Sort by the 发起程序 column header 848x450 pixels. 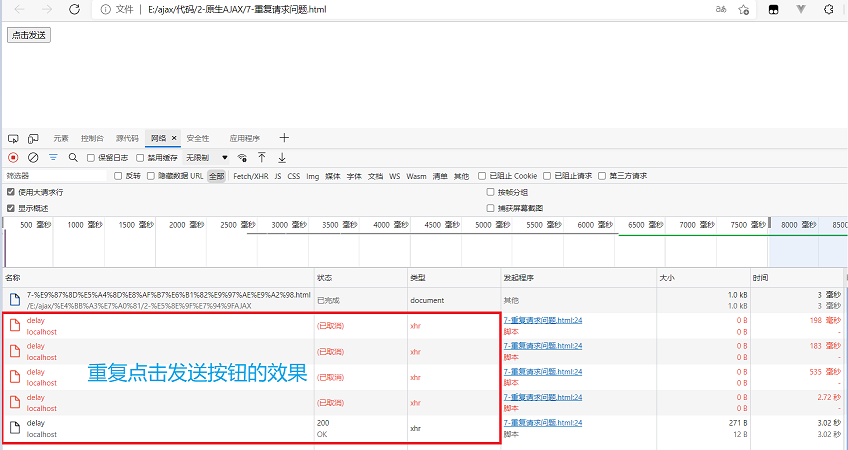(579, 277)
